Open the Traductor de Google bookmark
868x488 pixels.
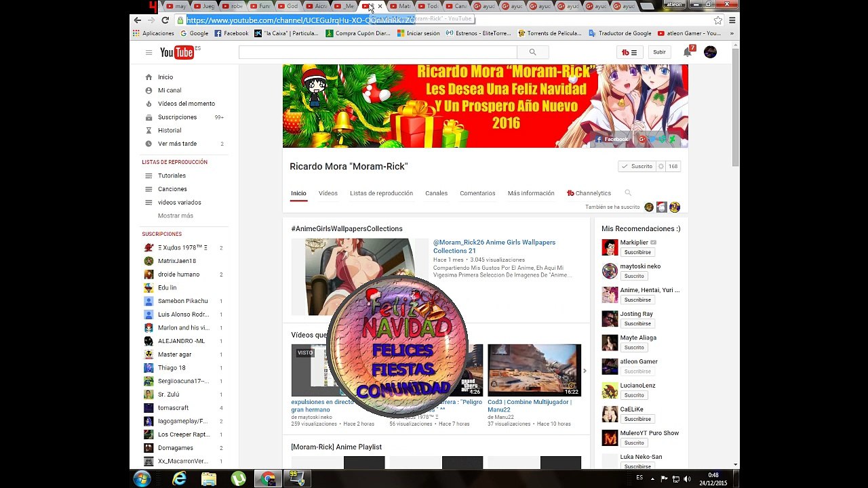[x=620, y=33]
